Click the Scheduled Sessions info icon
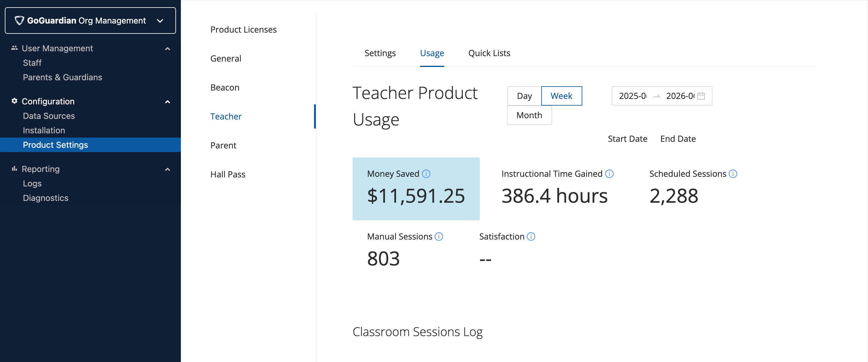The width and height of the screenshot is (868, 362). point(733,174)
